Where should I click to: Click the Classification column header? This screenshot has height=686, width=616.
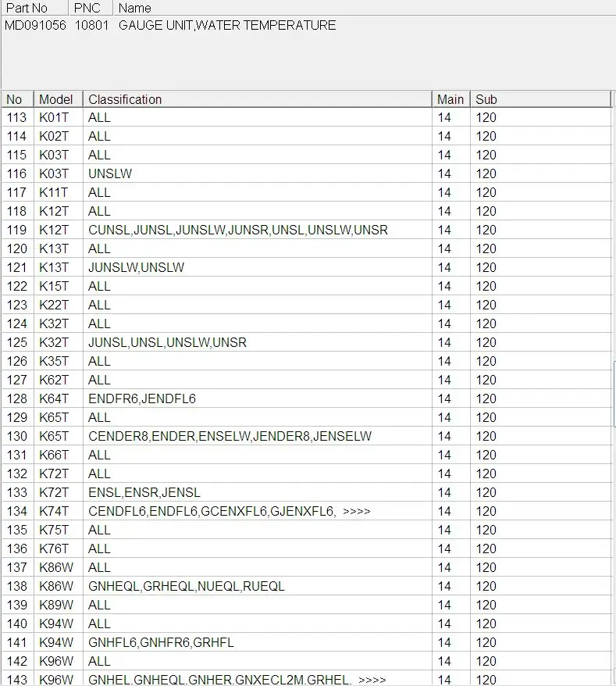tap(257, 99)
